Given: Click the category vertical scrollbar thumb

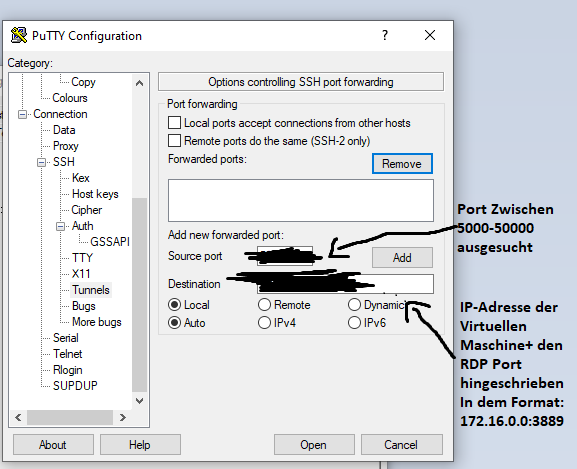Looking at the screenshot, I should click(x=139, y=294).
